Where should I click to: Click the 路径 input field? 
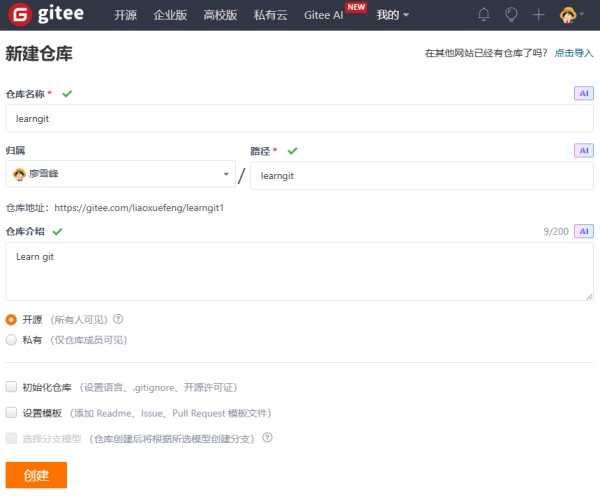422,176
